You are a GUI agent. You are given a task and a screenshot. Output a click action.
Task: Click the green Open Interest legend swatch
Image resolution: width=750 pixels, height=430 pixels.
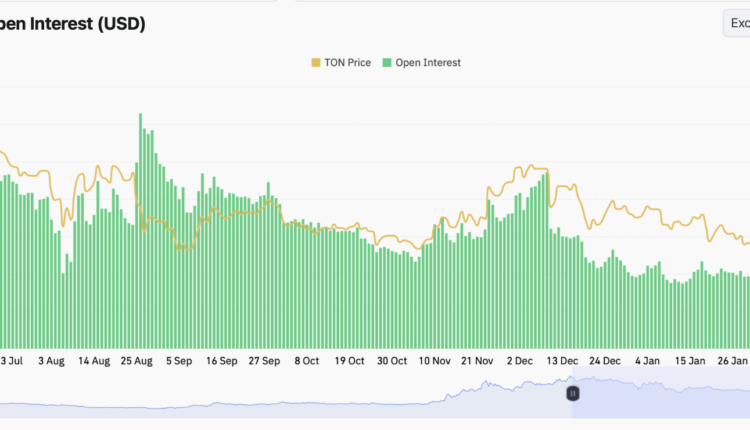(388, 62)
